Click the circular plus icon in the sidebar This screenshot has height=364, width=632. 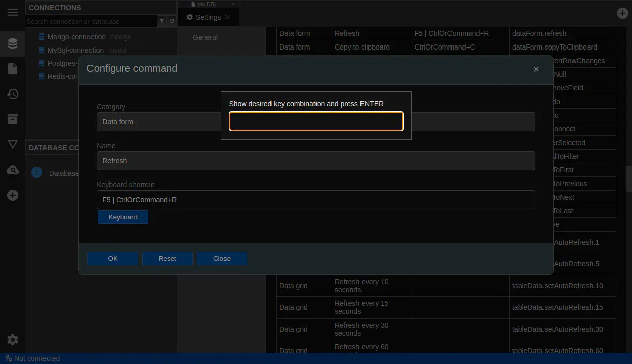click(13, 195)
